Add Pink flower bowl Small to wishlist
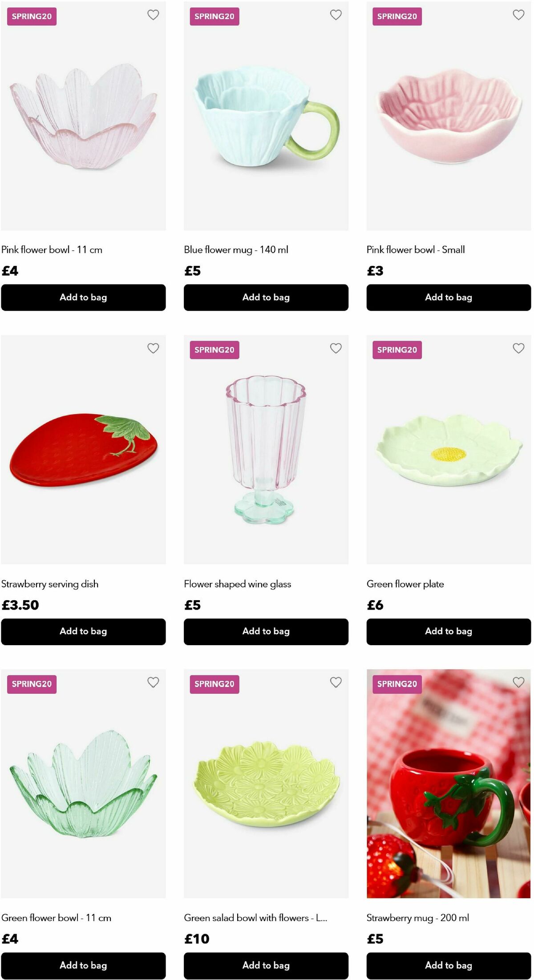This screenshot has height=980, width=534. pyautogui.click(x=518, y=15)
